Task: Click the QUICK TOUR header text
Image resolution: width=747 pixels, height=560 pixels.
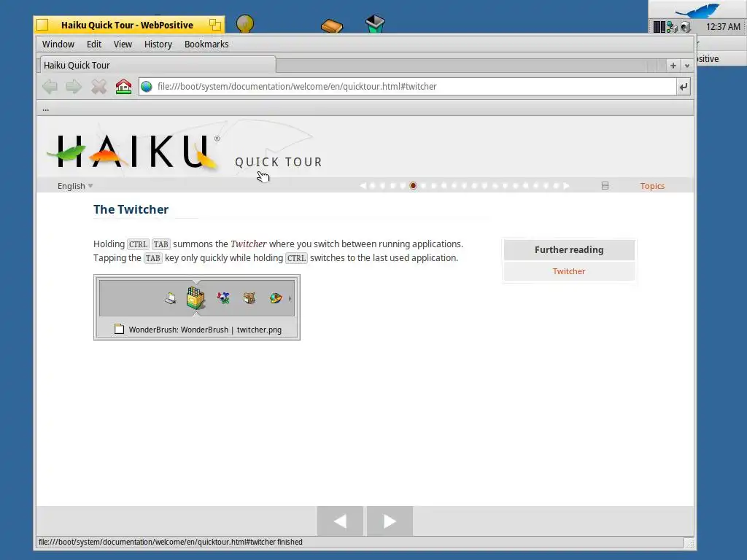Action: 279,163
